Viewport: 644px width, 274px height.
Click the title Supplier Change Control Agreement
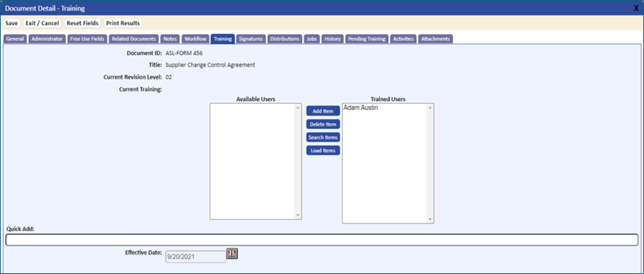210,65
